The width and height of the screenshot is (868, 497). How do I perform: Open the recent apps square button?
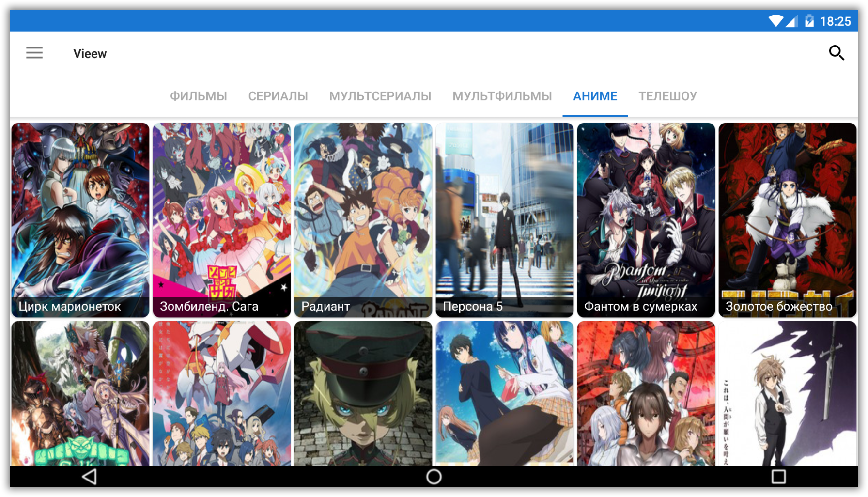pyautogui.click(x=778, y=477)
